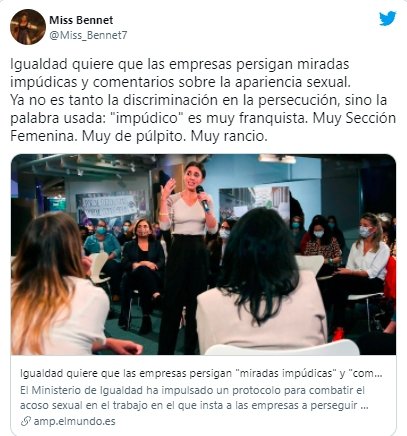Click the article description about Ministerio de Igualdad

coord(194,398)
